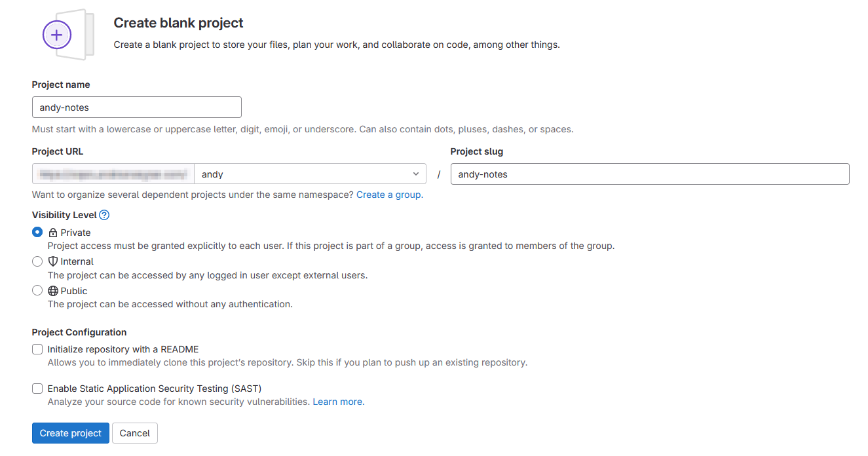This screenshot has width=868, height=456.
Task: Click the Project name input field
Action: (137, 107)
